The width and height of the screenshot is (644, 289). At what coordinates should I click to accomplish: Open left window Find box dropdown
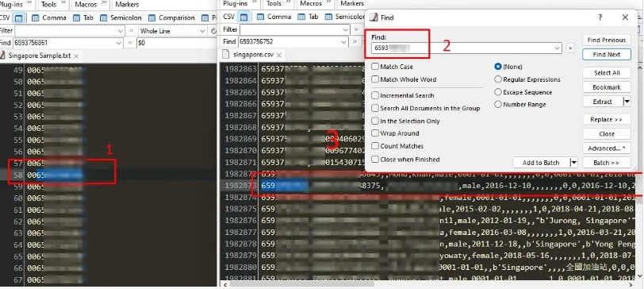[119, 43]
